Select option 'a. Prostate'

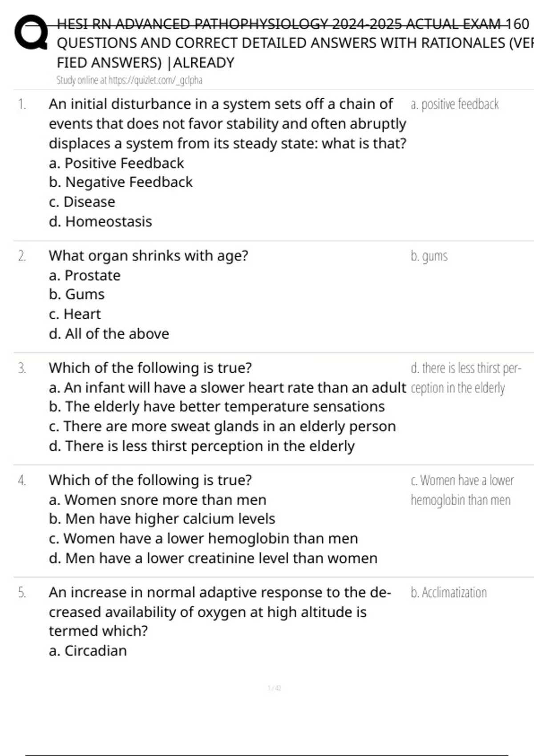tap(85, 276)
